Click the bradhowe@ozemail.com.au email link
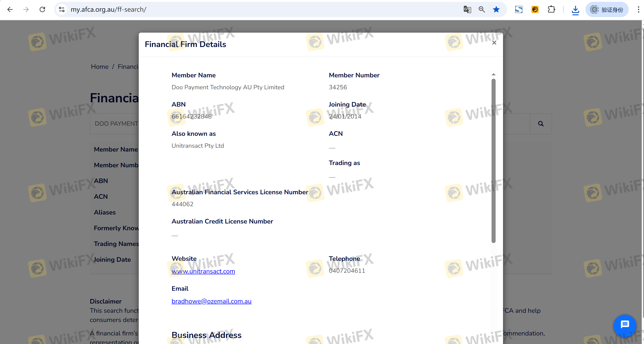Screen dimensions: 644x344 (211, 301)
